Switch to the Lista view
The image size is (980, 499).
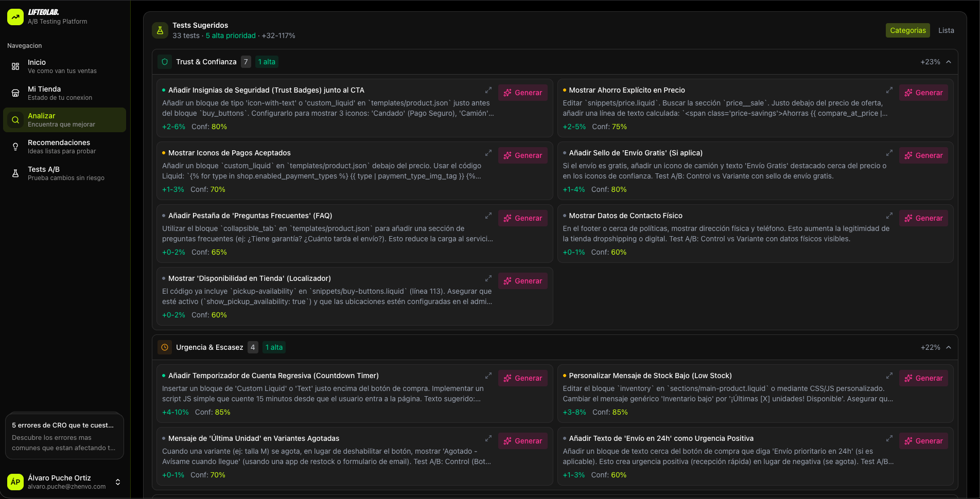(946, 30)
